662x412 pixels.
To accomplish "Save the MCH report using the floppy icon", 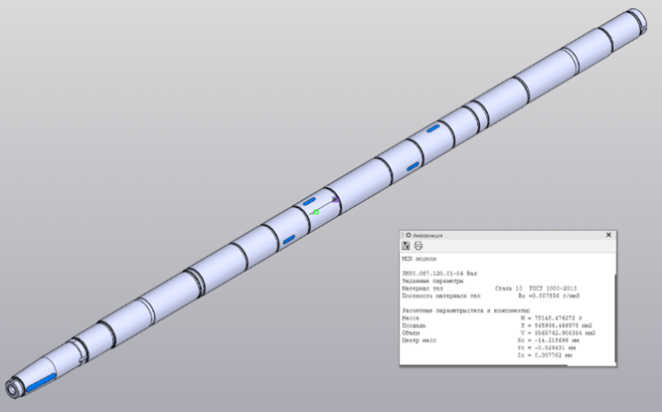I will 406,246.
